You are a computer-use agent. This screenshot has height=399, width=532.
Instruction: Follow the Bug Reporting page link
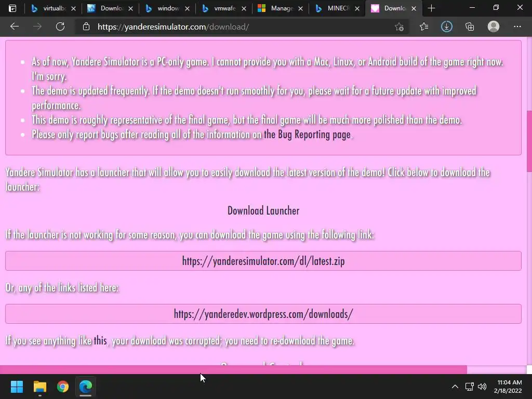(x=307, y=135)
